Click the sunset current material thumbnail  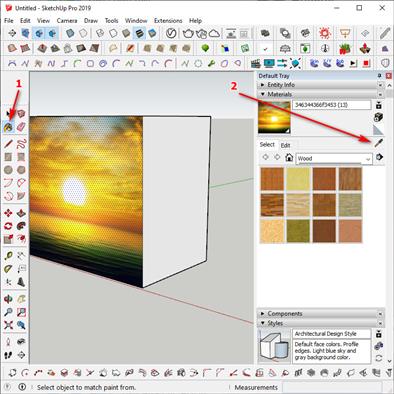274,118
